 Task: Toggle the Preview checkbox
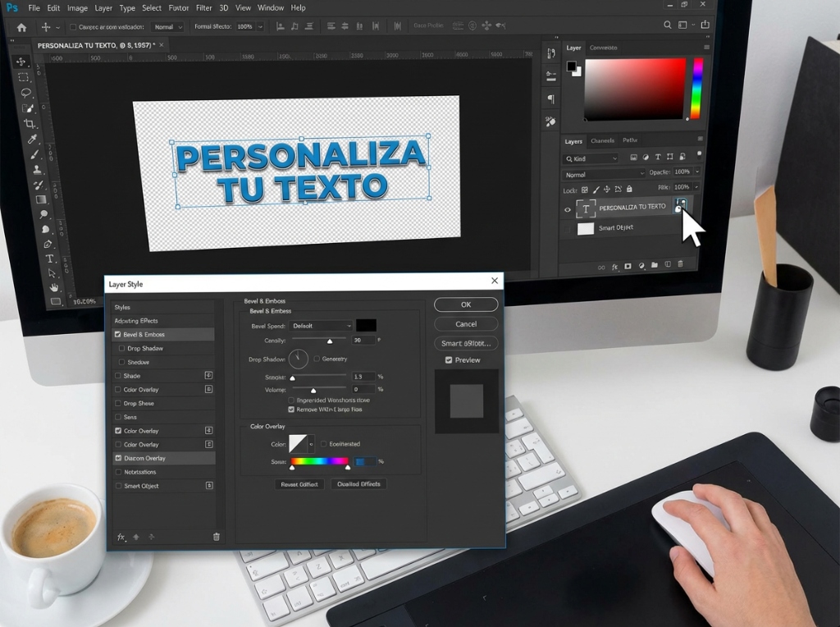coord(449,360)
